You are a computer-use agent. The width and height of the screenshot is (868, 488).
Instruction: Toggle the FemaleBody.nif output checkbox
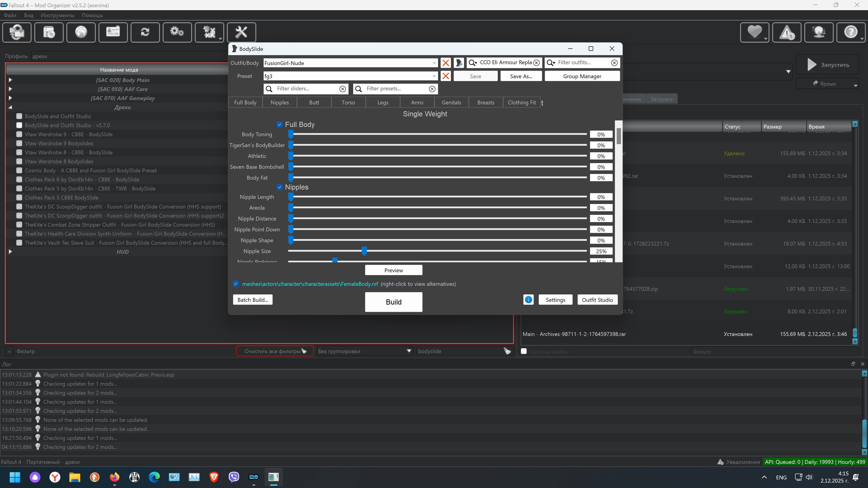[236, 284]
